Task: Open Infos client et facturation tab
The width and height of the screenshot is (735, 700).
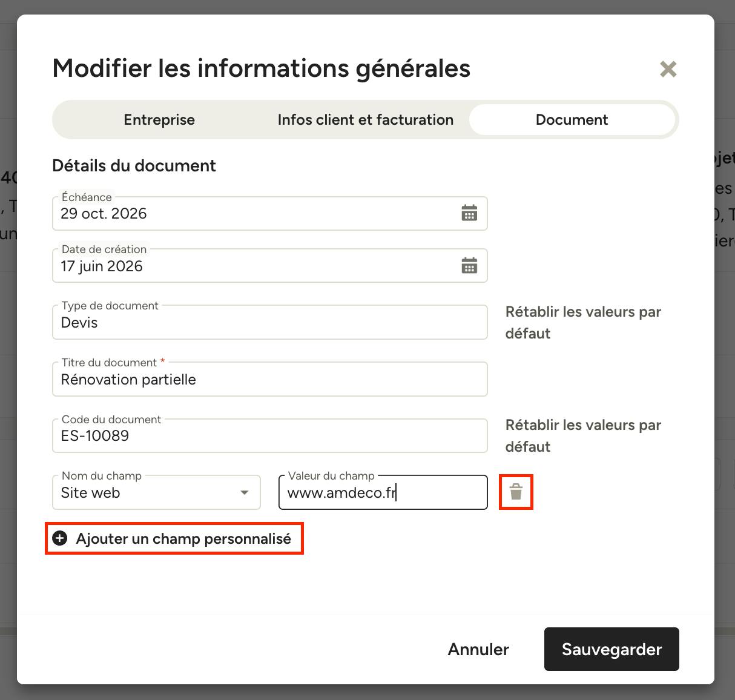Action: pos(366,119)
